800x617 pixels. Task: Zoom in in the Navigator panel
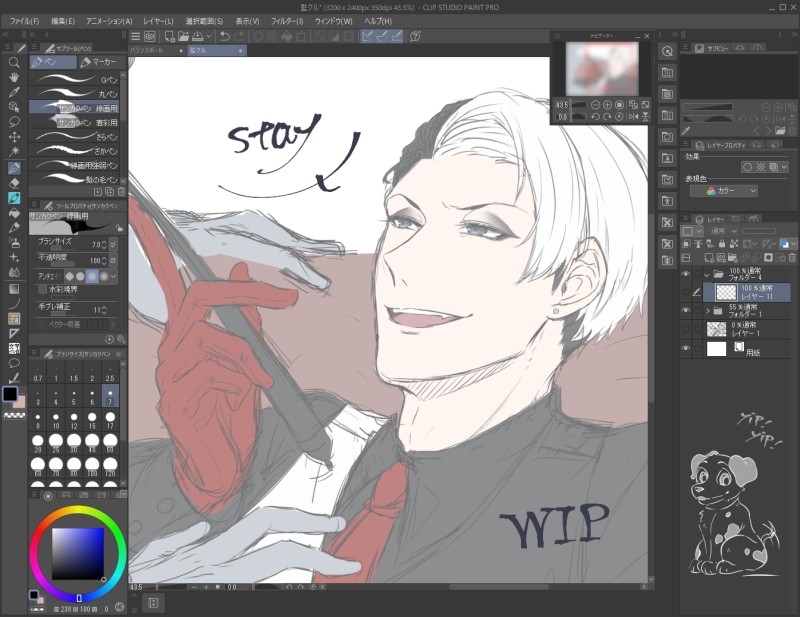coord(608,105)
